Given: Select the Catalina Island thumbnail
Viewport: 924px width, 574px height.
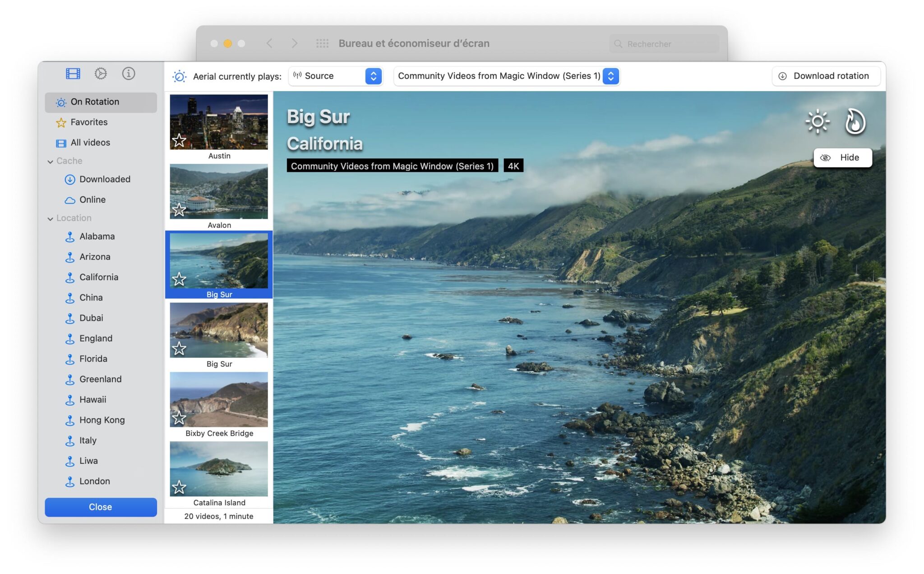Looking at the screenshot, I should (x=219, y=469).
